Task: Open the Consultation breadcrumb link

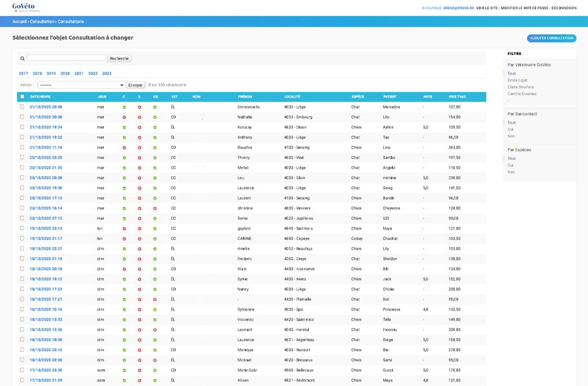Action: 42,22
